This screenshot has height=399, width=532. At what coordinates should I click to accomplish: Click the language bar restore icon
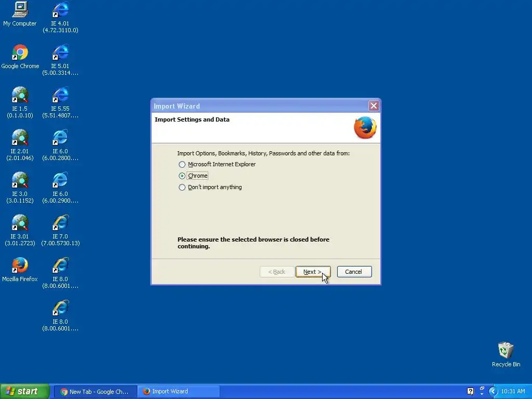click(482, 389)
